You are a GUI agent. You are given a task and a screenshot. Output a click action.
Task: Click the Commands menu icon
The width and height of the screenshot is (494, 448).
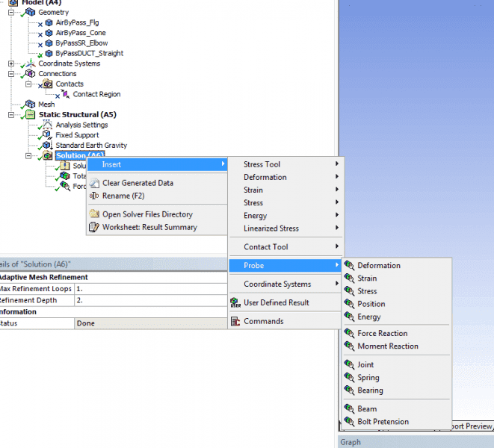(x=235, y=321)
